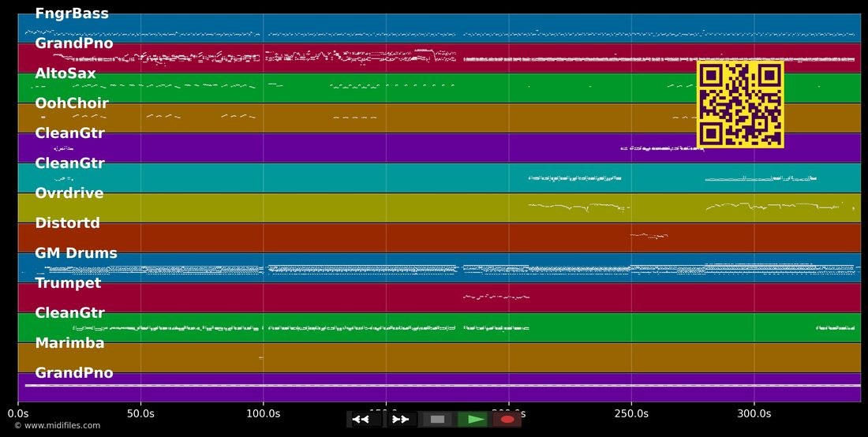
Task: Select the Distortd track label
Action: (68, 223)
